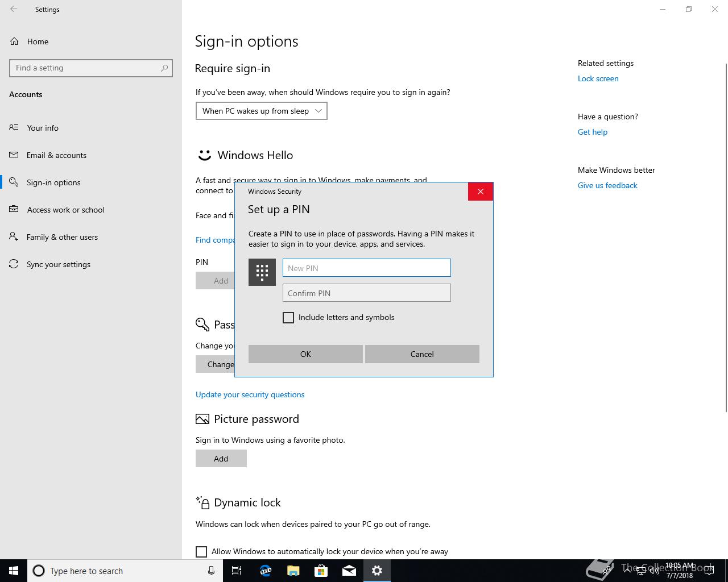Click the back arrow in Settings
Image resolution: width=728 pixels, height=582 pixels.
point(14,9)
